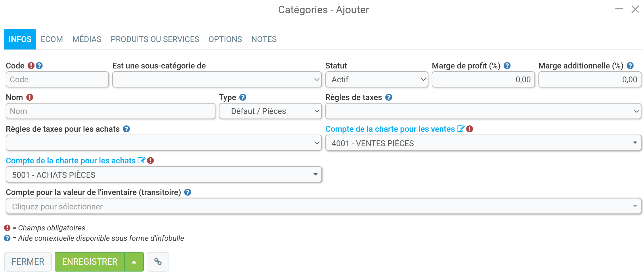The image size is (644, 275).
Task: Show help for inventaire transitoire account
Action: pyautogui.click(x=188, y=192)
